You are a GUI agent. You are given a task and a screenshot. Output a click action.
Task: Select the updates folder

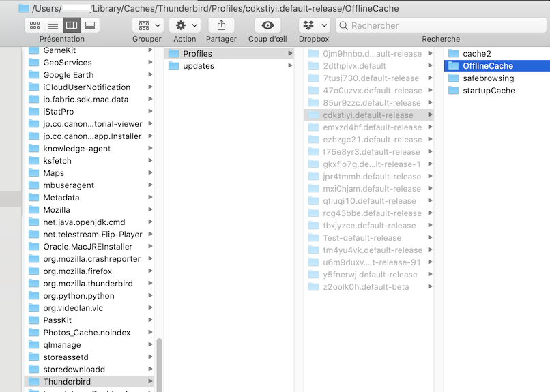pos(229,66)
